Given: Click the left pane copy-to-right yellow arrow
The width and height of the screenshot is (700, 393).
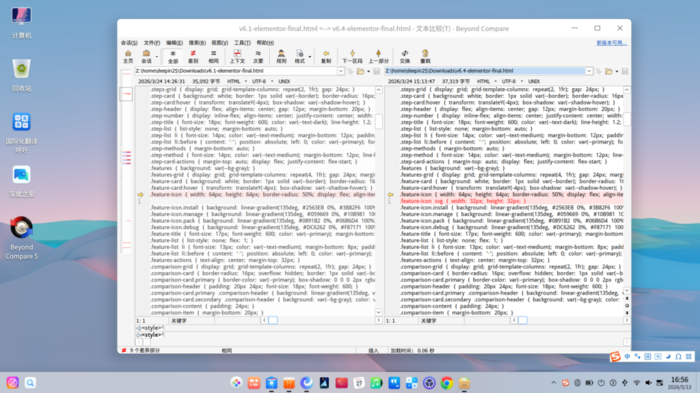Looking at the screenshot, I should click(x=140, y=195).
